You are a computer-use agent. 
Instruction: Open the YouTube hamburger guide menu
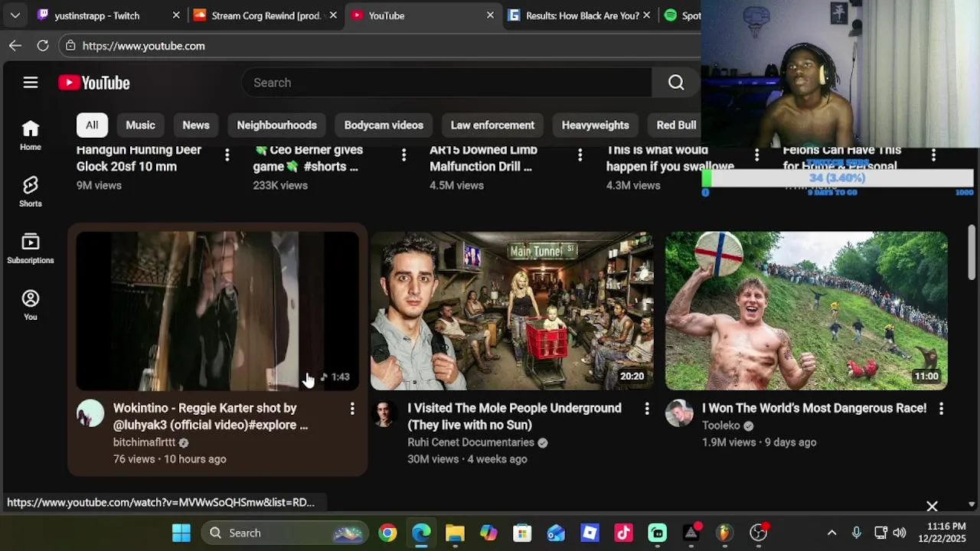pos(31,83)
